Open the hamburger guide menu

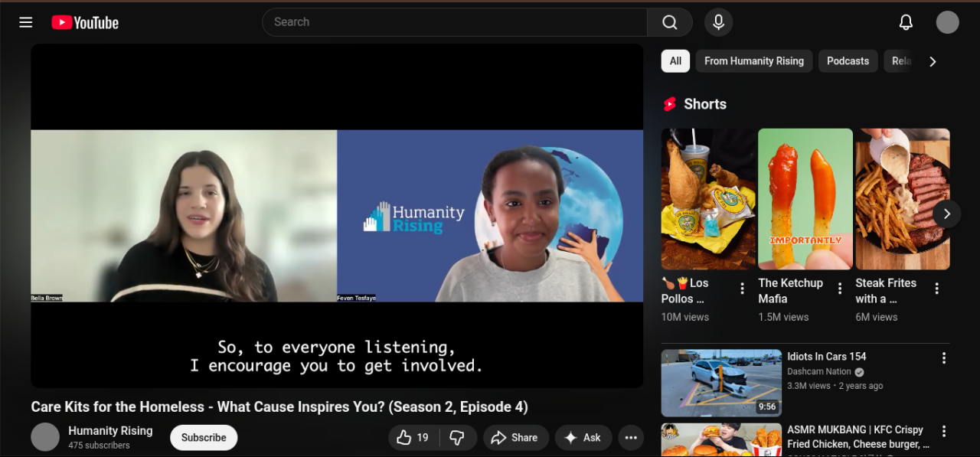point(26,22)
